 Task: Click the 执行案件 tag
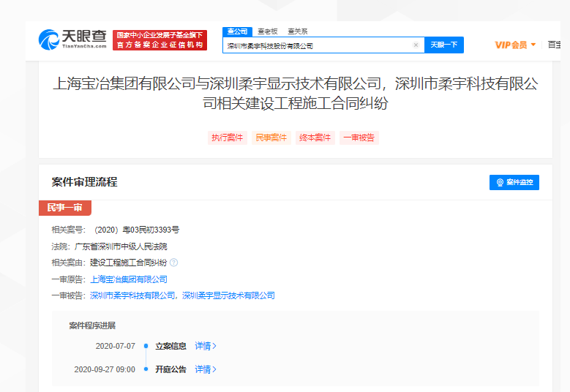[x=228, y=137]
